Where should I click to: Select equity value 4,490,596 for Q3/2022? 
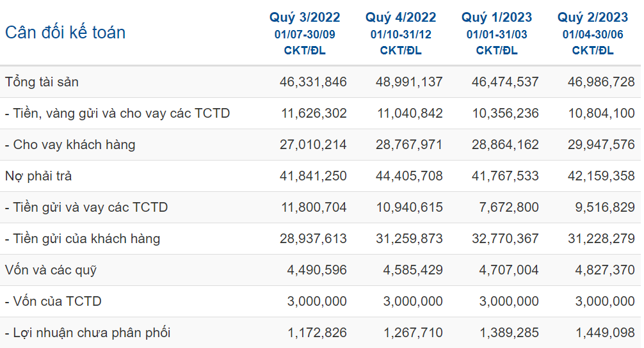pyautogui.click(x=316, y=270)
